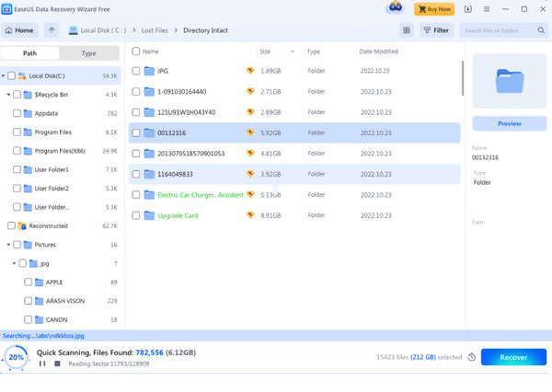Switch to thumbnail grid view
This screenshot has height=392, width=552.
(407, 30)
